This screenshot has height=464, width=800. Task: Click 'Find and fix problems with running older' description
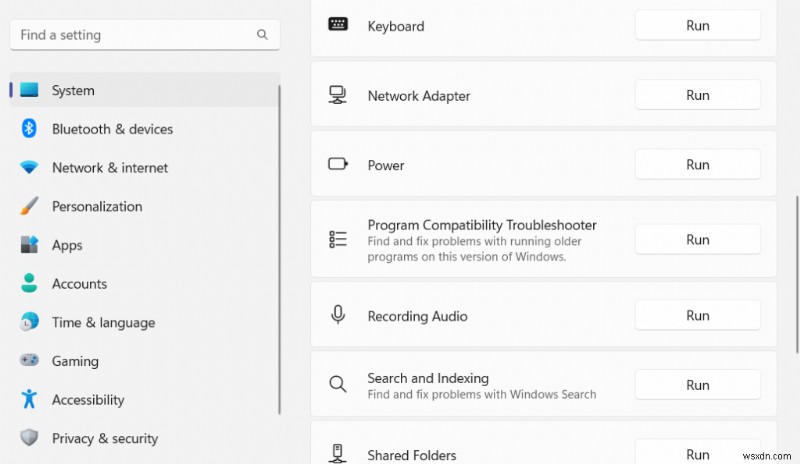[474, 241]
